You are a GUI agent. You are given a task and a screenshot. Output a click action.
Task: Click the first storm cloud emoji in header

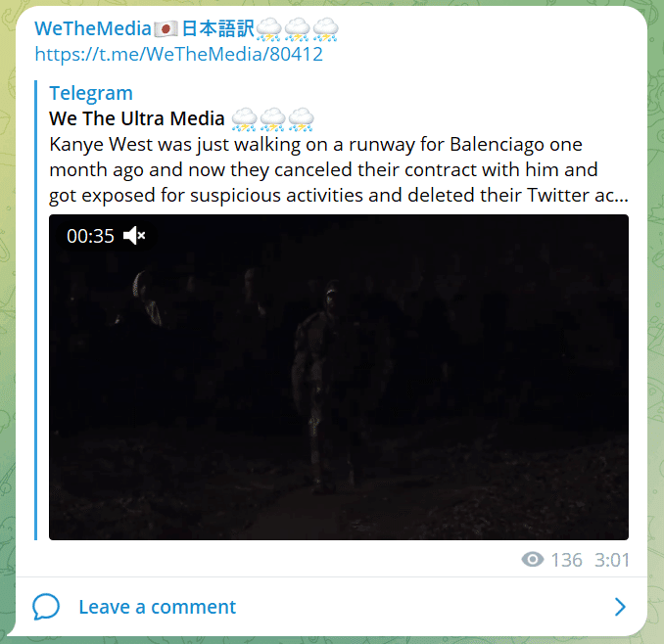(x=268, y=29)
